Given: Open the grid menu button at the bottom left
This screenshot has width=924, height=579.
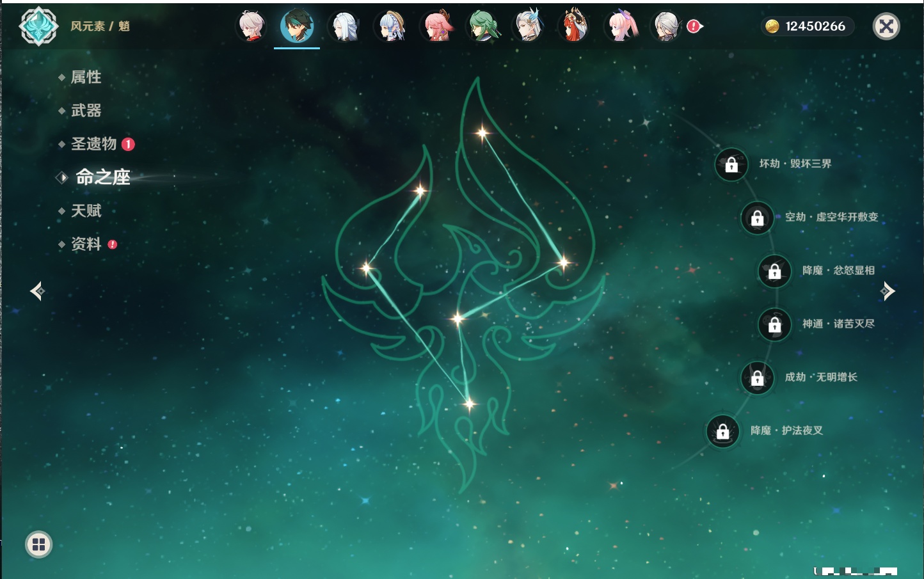Looking at the screenshot, I should (x=38, y=544).
